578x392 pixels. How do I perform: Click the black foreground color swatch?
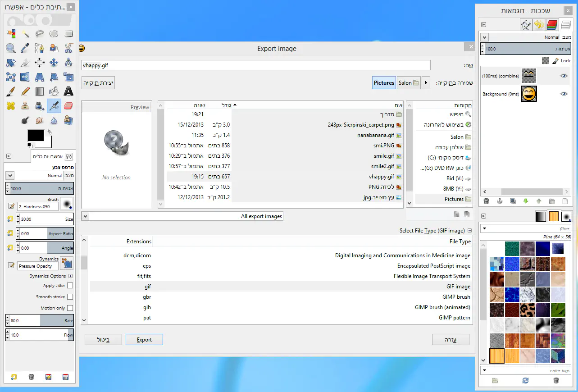click(x=36, y=135)
